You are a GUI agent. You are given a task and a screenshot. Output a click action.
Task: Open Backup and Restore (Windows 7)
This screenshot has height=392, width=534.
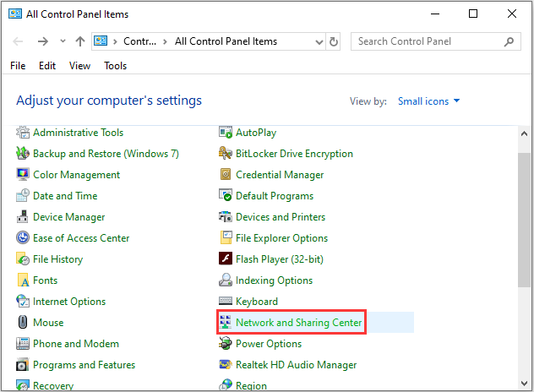click(106, 154)
